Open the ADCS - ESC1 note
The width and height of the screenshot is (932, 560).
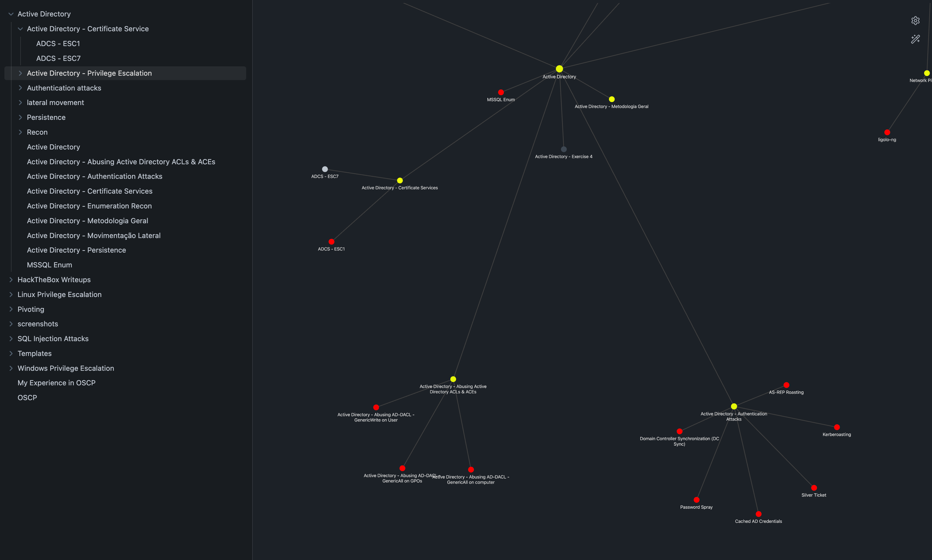point(58,44)
